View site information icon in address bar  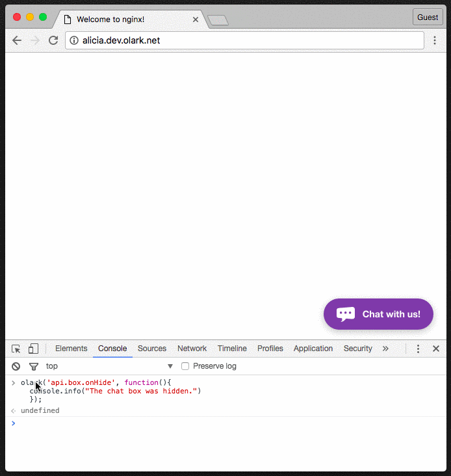click(74, 40)
